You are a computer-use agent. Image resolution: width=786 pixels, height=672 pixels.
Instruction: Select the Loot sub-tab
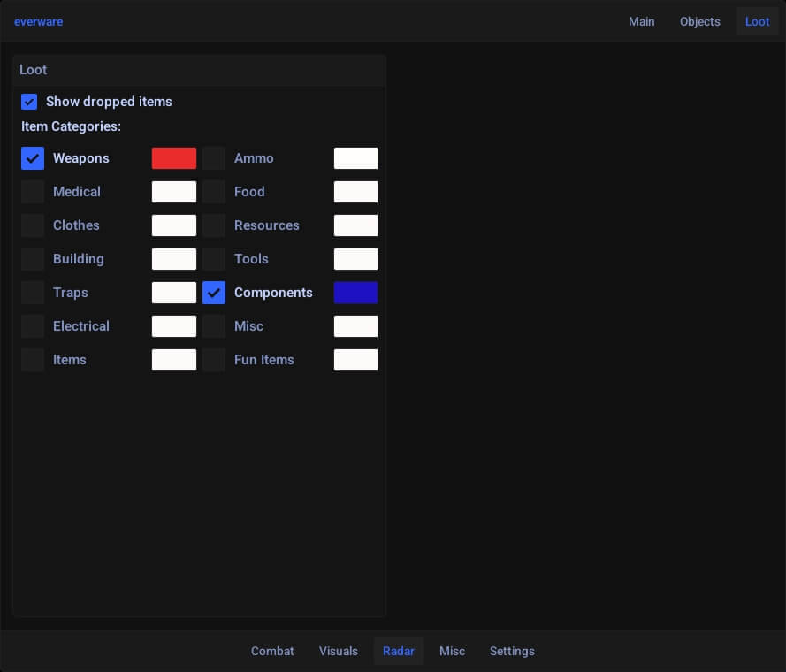tap(757, 21)
